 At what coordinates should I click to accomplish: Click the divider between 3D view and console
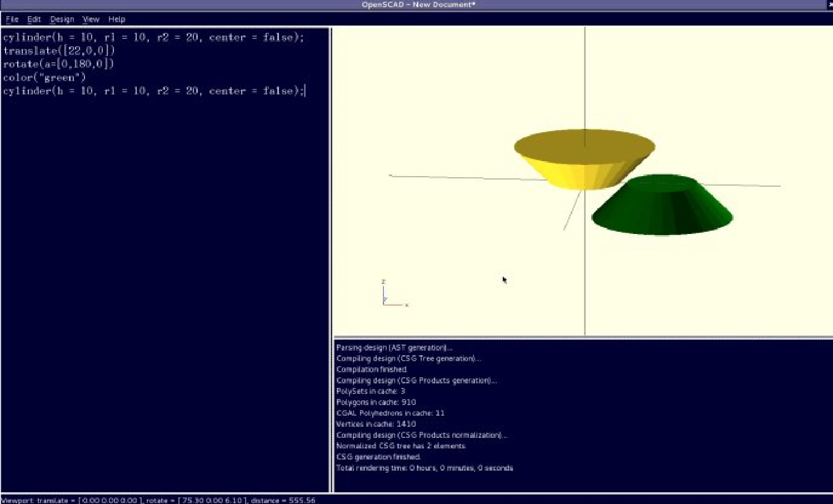[x=582, y=337]
